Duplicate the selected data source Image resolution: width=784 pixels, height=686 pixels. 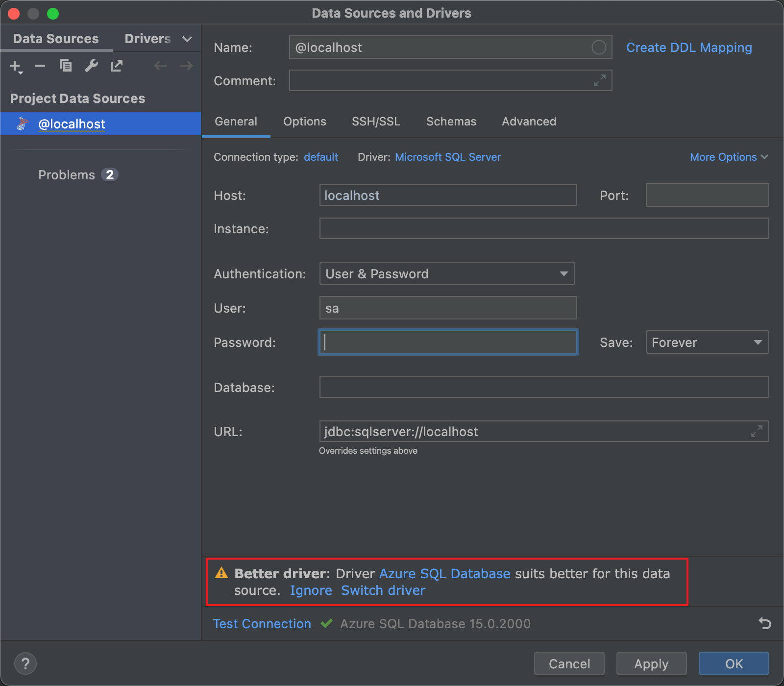click(x=66, y=66)
